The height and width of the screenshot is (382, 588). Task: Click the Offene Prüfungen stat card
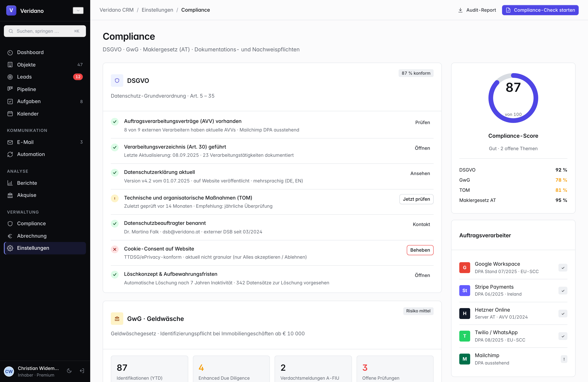tap(395, 369)
